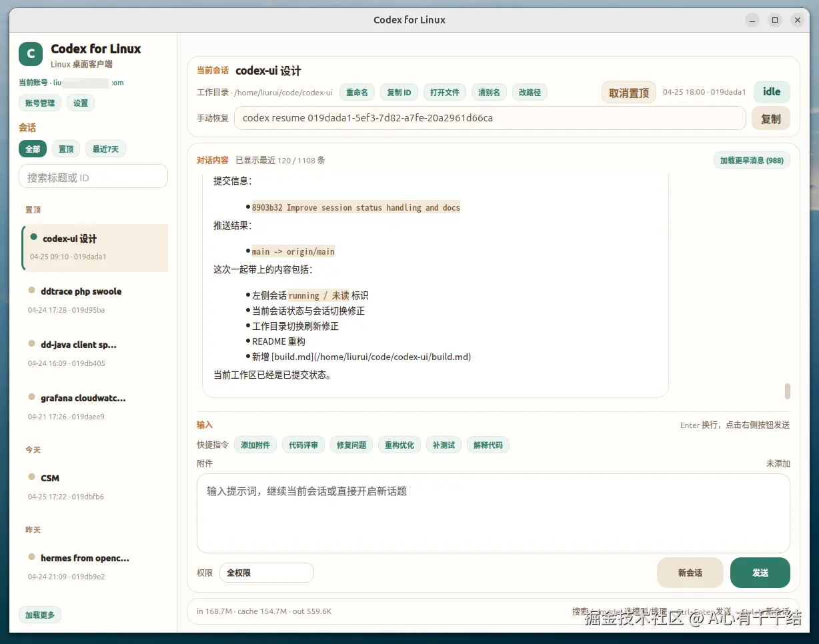
Task: Click the idle status badge
Action: 772,92
